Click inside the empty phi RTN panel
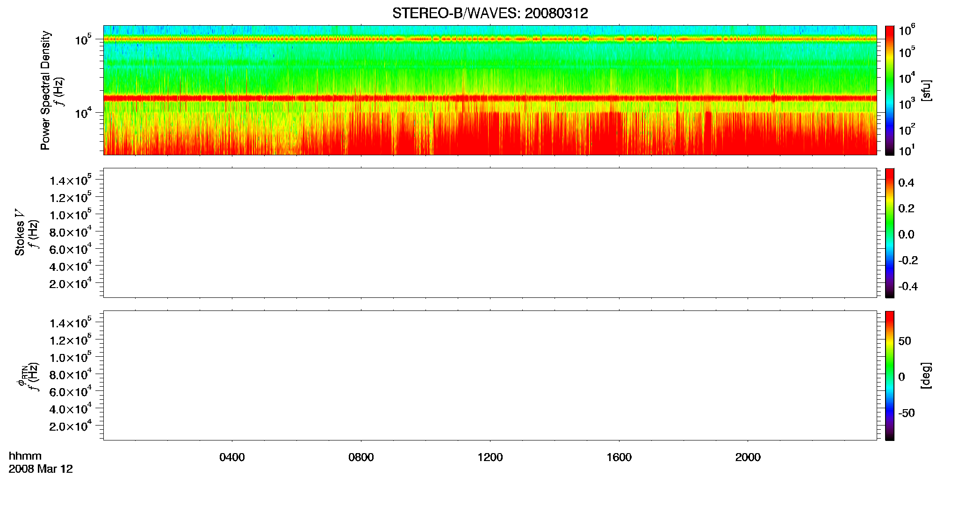 click(x=490, y=375)
